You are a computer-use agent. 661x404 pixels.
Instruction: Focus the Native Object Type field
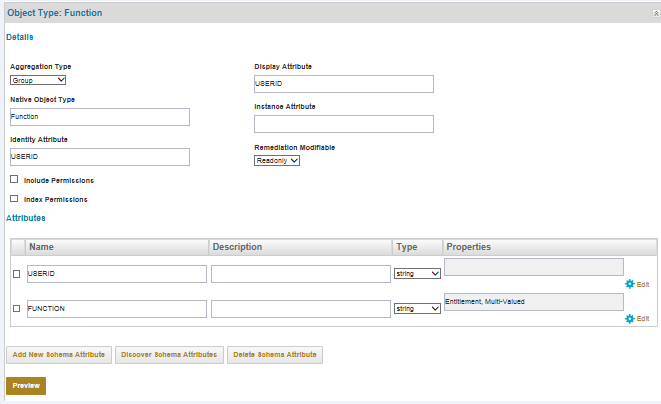point(99,117)
